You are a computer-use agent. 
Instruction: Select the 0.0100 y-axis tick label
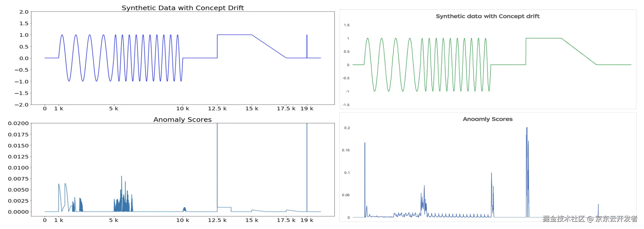pos(18,168)
